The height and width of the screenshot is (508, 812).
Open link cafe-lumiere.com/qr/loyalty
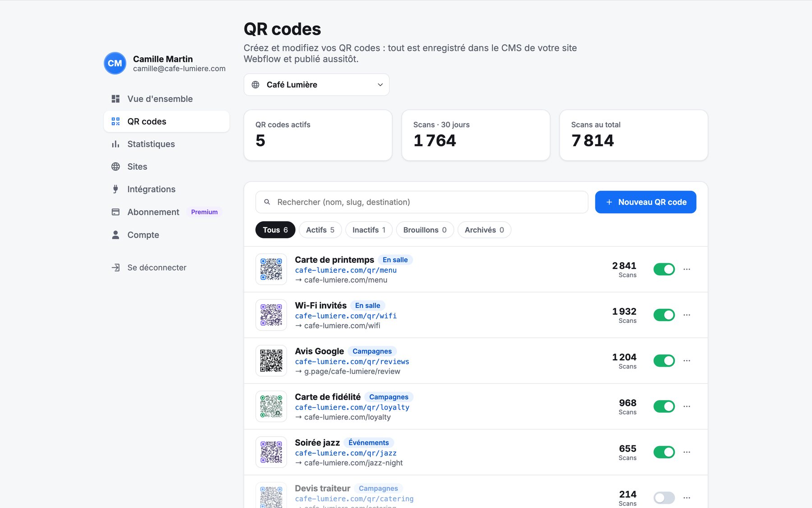click(352, 407)
